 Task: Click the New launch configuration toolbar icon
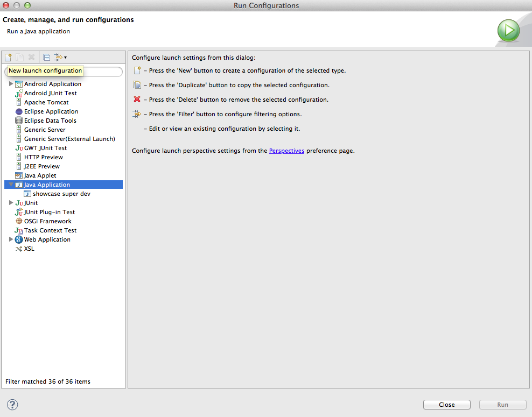point(8,57)
